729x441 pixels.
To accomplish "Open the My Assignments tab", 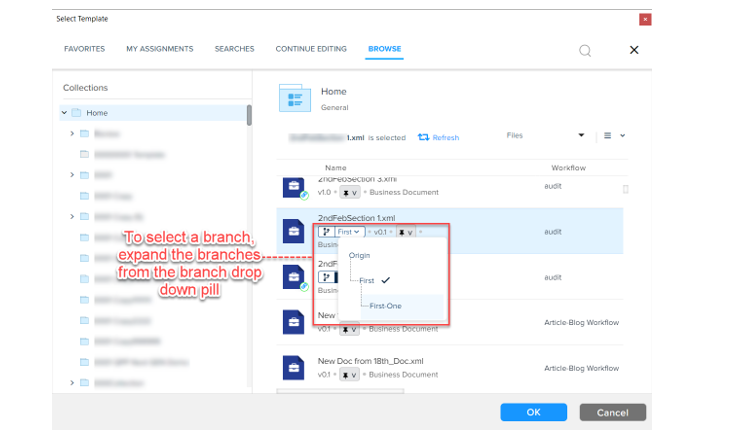I will coord(159,49).
